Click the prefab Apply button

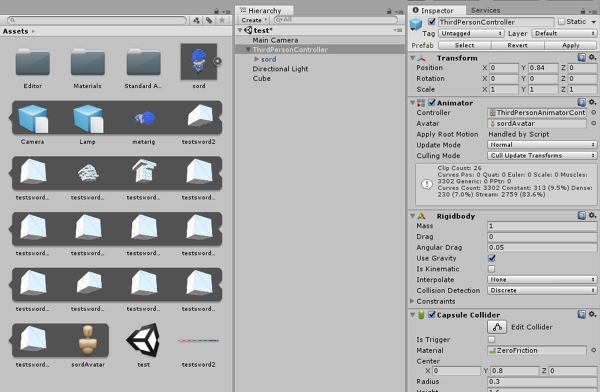[x=571, y=45]
